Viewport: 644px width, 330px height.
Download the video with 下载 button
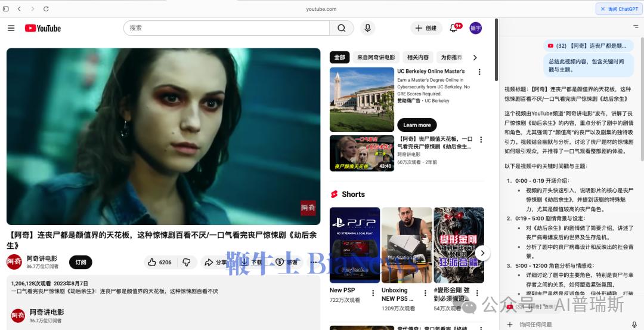(x=252, y=262)
